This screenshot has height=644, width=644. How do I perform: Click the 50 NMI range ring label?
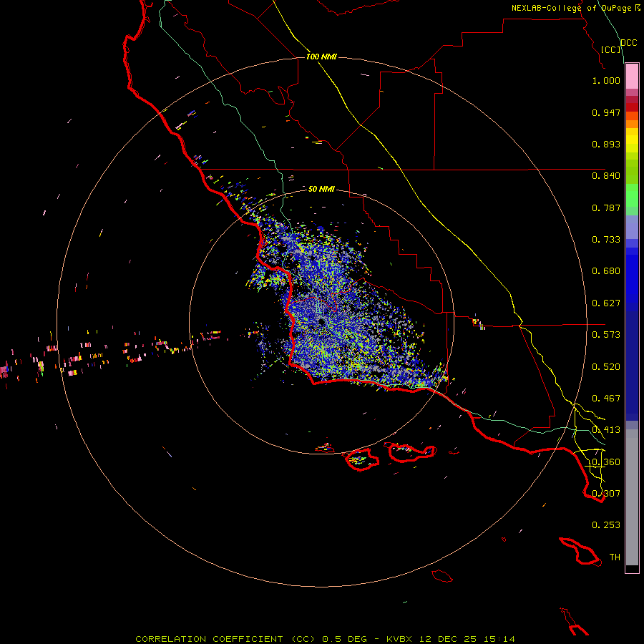(x=321, y=189)
